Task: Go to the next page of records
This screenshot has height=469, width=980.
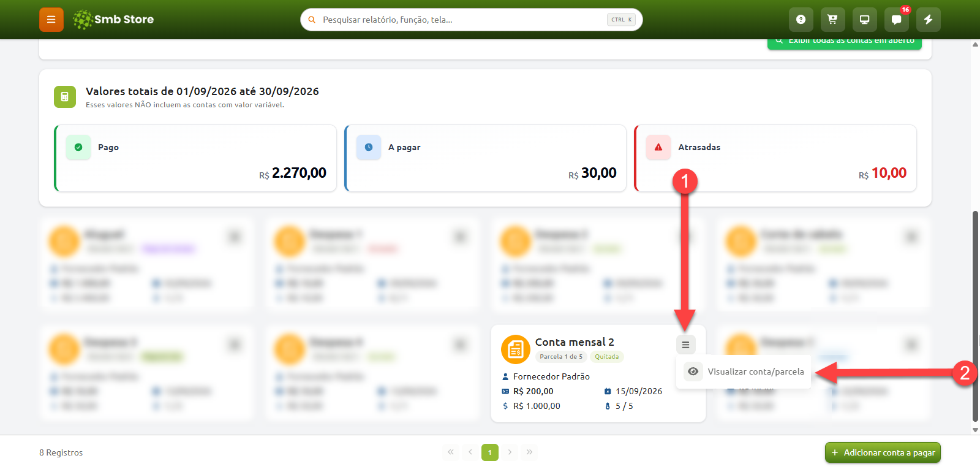Action: pyautogui.click(x=510, y=452)
